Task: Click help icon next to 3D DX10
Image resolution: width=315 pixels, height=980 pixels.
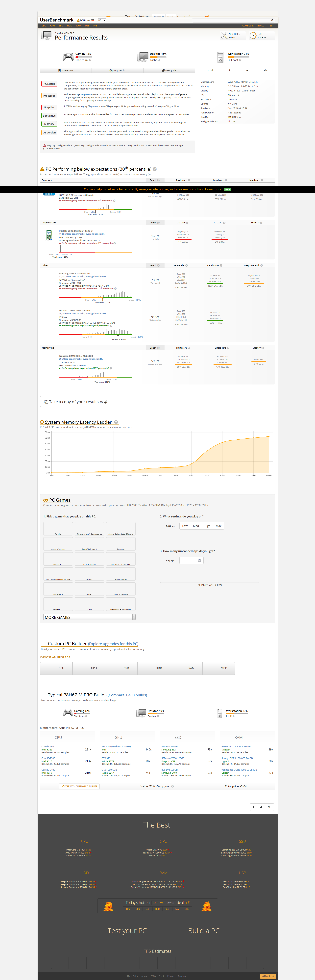Action: pyautogui.click(x=224, y=223)
